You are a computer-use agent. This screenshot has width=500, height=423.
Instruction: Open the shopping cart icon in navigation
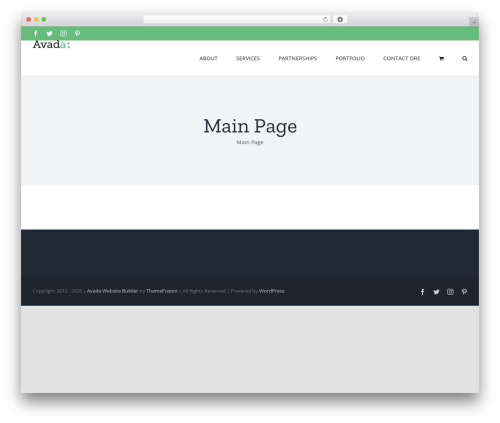(441, 58)
